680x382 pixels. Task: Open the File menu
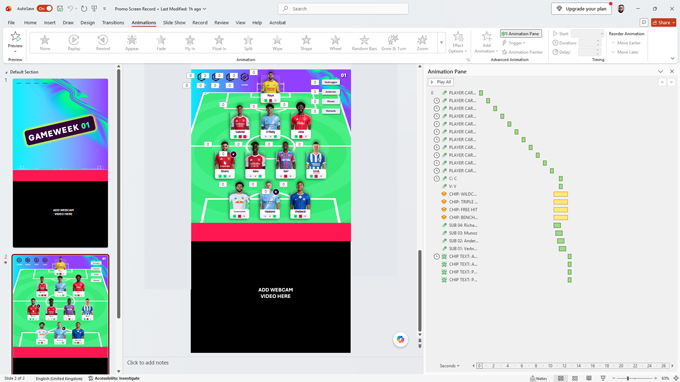[11, 23]
